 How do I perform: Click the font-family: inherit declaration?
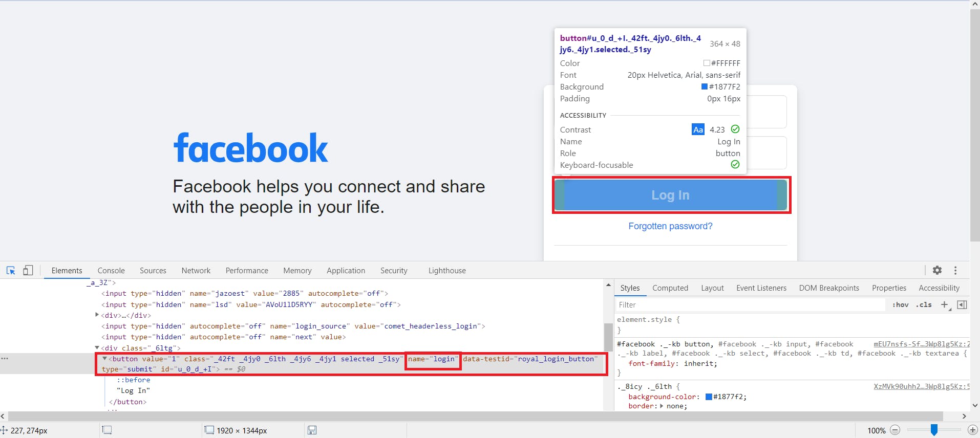pos(673,363)
